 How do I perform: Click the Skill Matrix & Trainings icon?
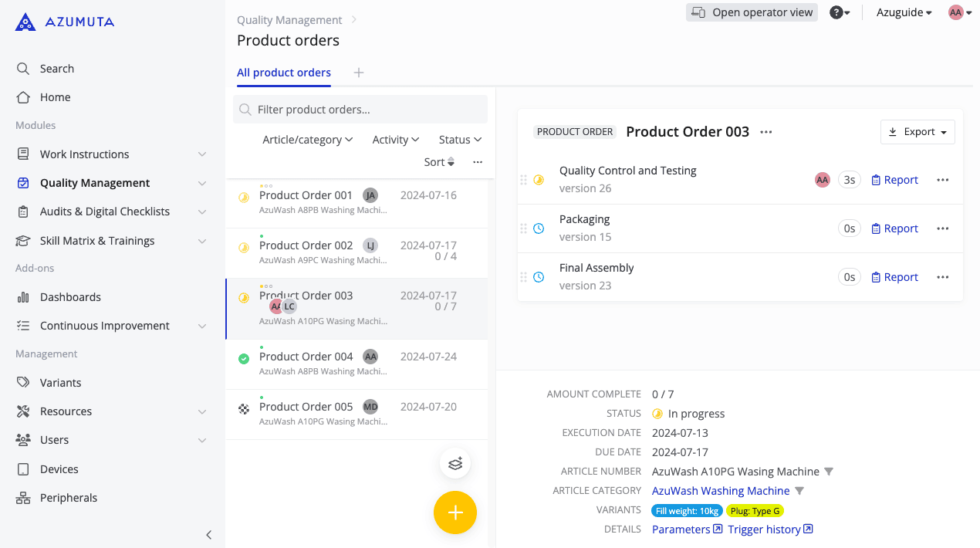tap(24, 240)
